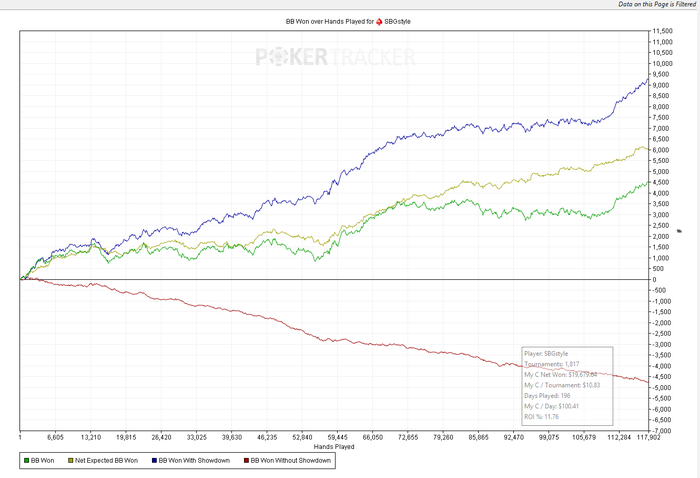Click the 'Tournaments: 1,817' info line
The width and height of the screenshot is (700, 478).
pos(551,364)
